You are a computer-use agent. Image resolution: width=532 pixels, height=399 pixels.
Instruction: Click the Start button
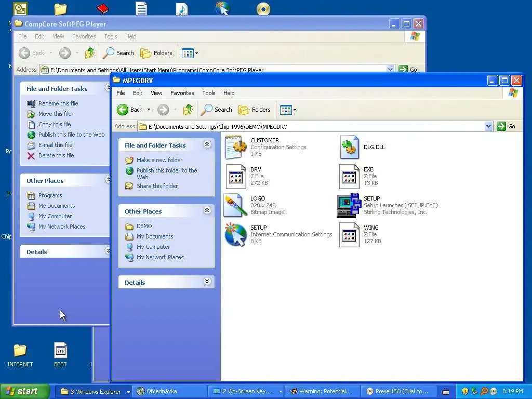pos(24,392)
